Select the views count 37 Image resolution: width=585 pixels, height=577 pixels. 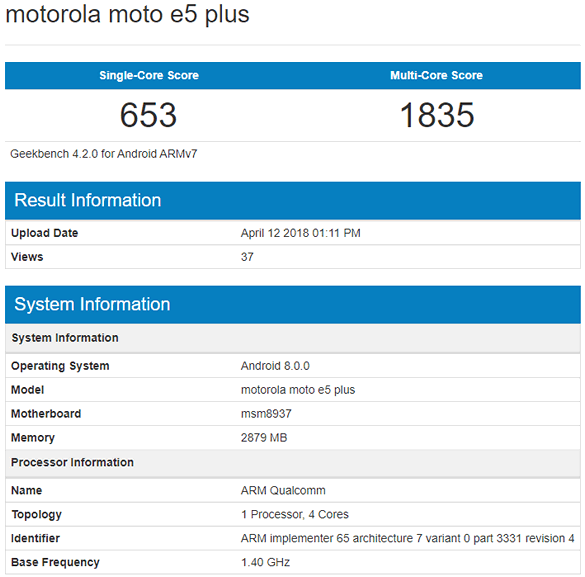pos(247,257)
